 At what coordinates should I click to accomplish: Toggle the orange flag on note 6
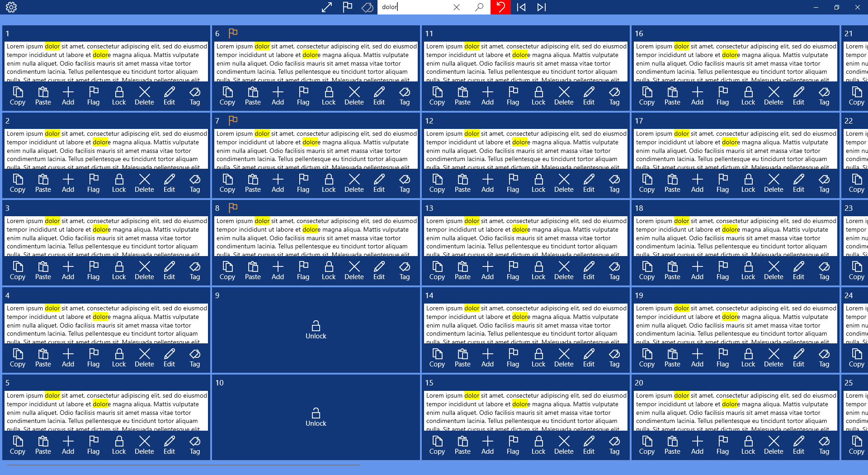click(233, 33)
